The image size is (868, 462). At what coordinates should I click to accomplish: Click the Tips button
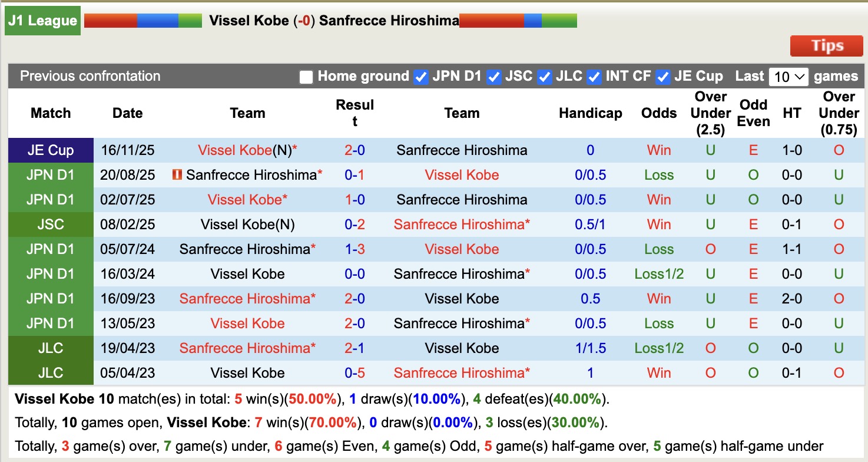826,45
